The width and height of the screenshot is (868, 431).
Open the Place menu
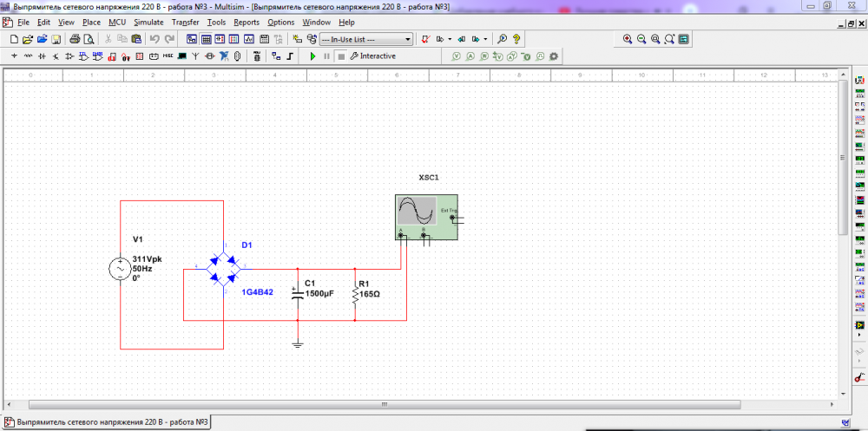click(x=91, y=22)
